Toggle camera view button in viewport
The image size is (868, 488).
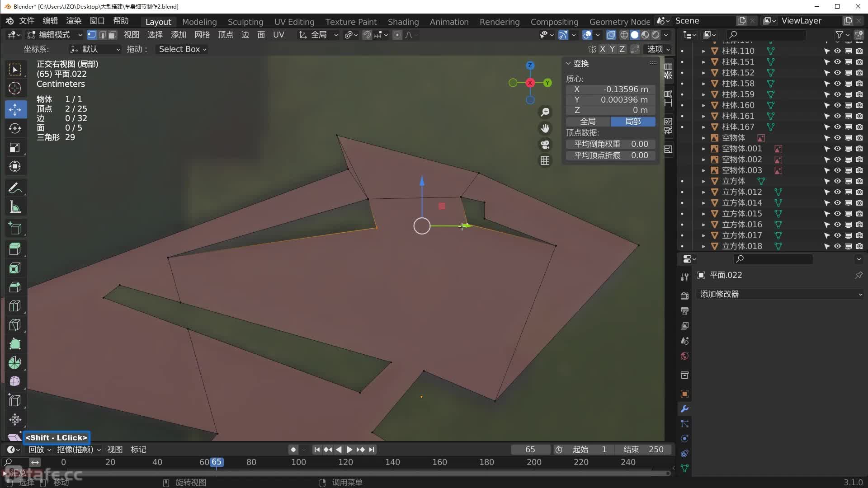[545, 145]
